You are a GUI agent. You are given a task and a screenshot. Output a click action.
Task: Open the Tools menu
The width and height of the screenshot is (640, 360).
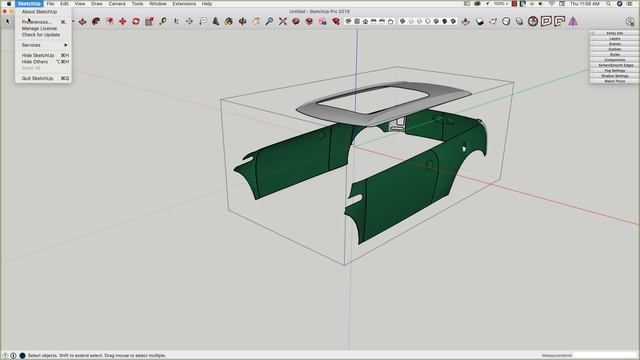[138, 4]
